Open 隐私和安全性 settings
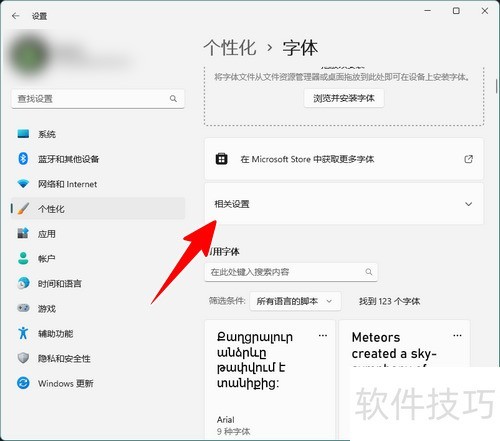The height and width of the screenshot is (441, 500). [x=98, y=358]
